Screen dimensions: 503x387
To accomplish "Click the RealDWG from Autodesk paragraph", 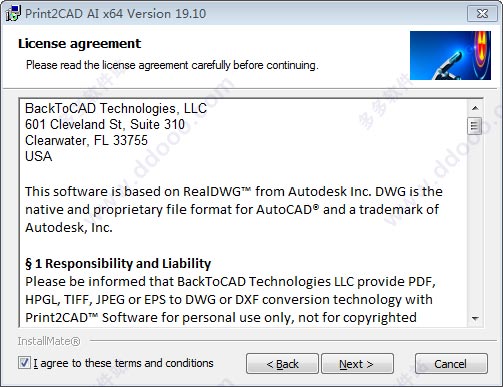I will click(234, 209).
